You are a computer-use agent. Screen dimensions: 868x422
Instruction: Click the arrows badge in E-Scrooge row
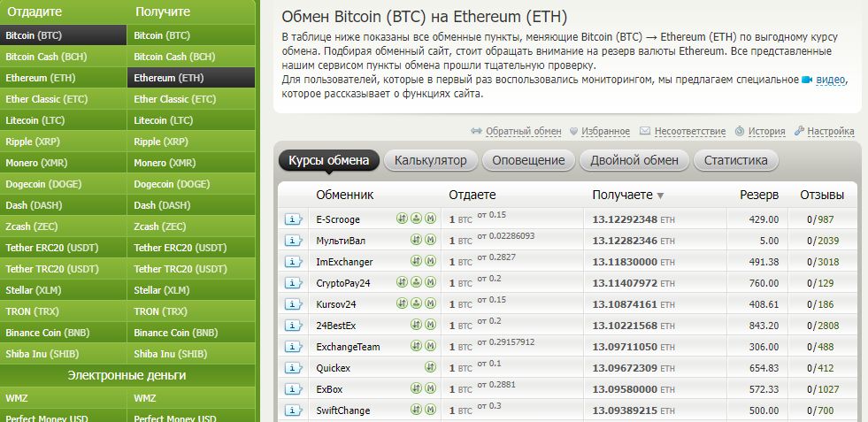(402, 219)
